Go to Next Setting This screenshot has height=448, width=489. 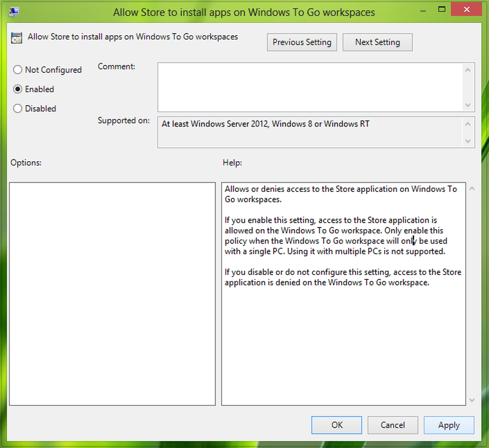[378, 43]
